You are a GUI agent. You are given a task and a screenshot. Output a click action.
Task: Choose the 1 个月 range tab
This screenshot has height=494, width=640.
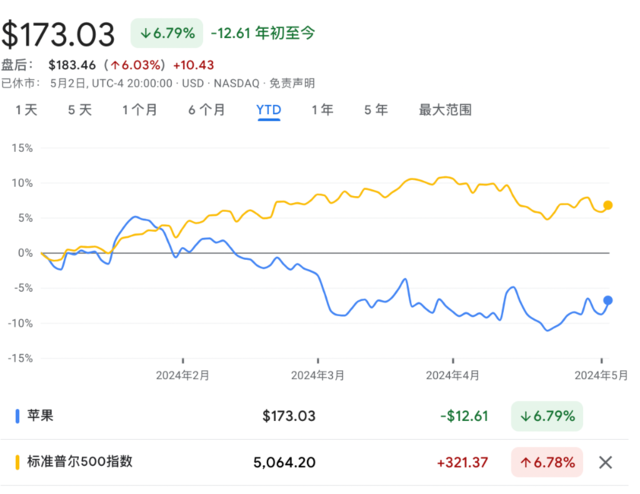click(139, 110)
